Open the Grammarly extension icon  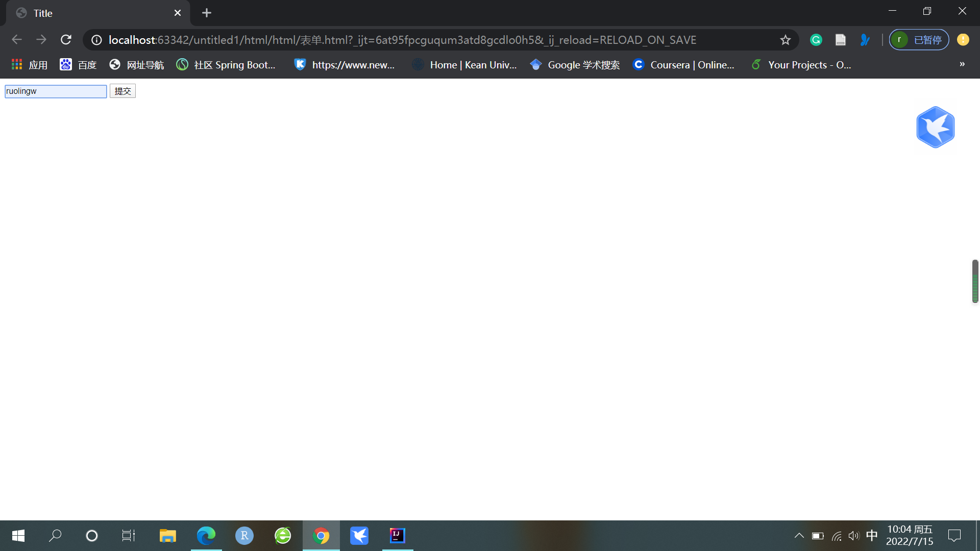(x=816, y=40)
